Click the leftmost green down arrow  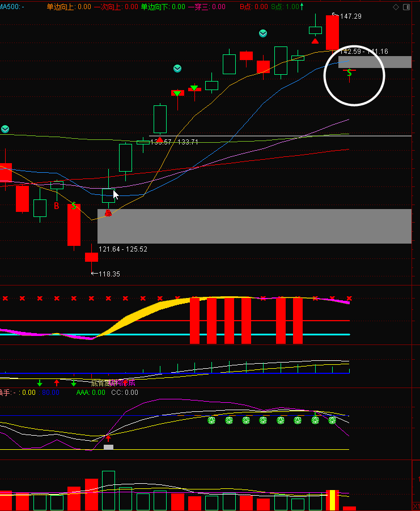(40, 384)
